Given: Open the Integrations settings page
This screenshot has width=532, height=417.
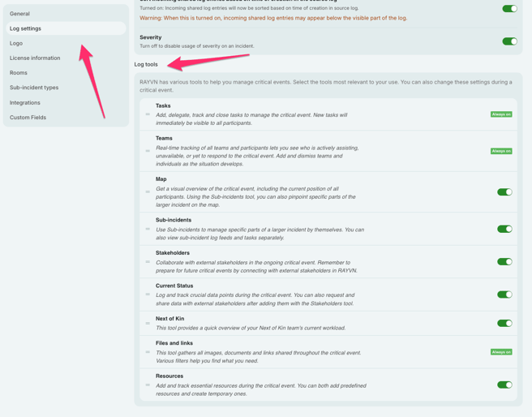Looking at the screenshot, I should pyautogui.click(x=25, y=103).
